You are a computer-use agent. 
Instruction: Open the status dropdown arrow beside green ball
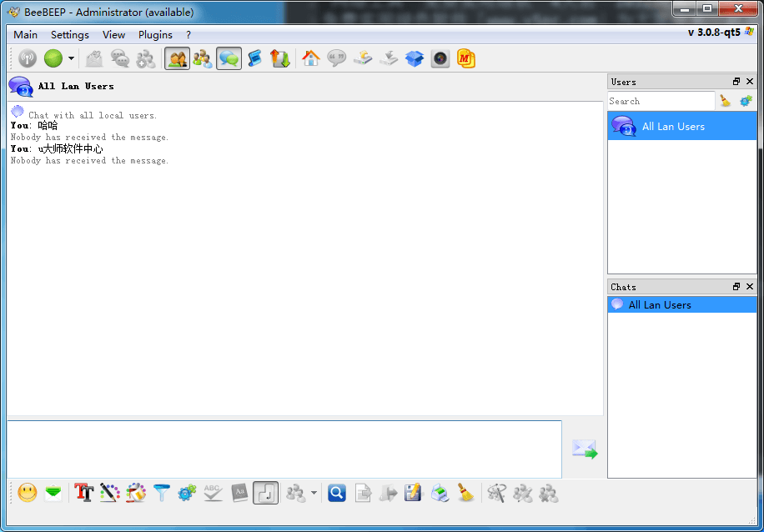tap(71, 59)
